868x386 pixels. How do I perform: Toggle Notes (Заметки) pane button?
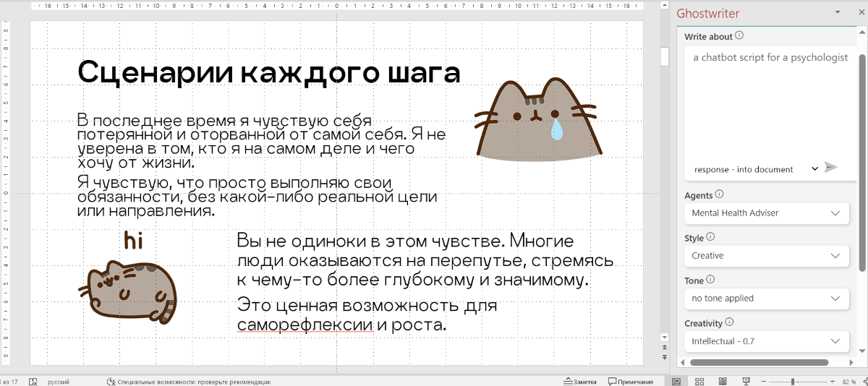(x=580, y=382)
